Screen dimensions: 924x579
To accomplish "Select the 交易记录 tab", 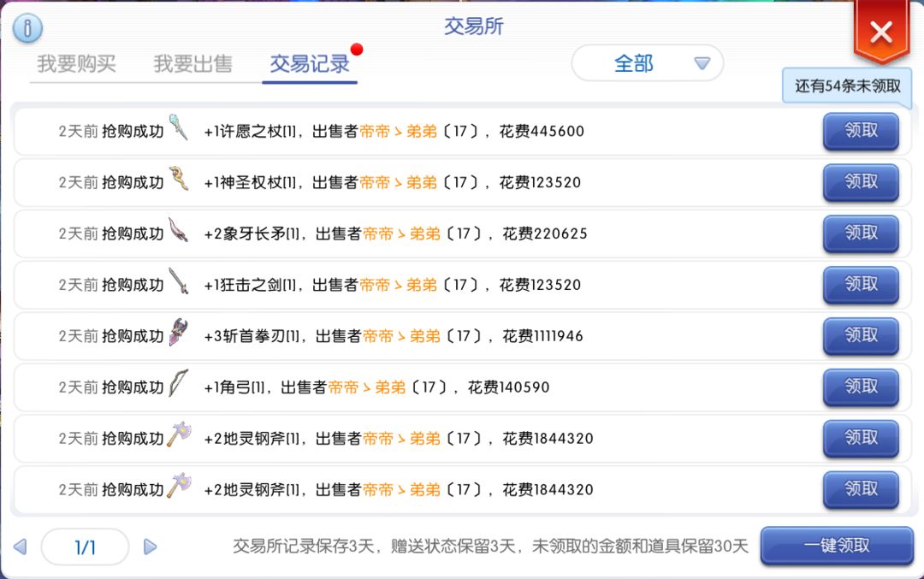I will [310, 63].
